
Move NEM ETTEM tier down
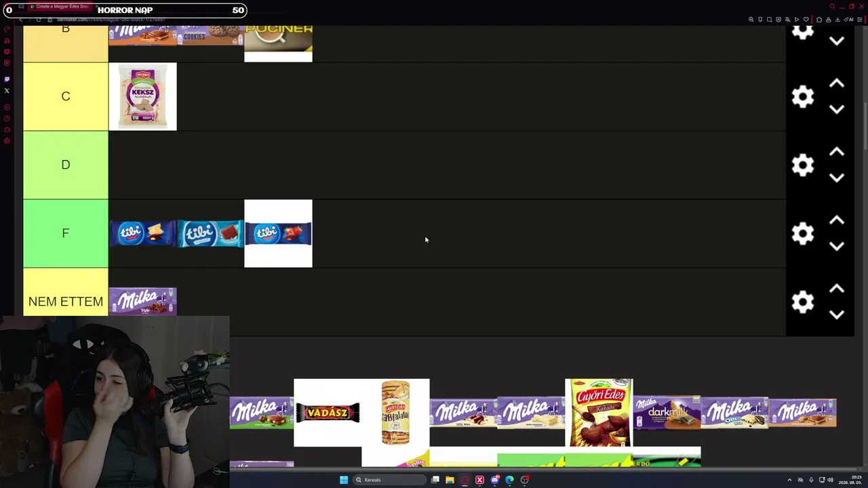click(x=837, y=314)
